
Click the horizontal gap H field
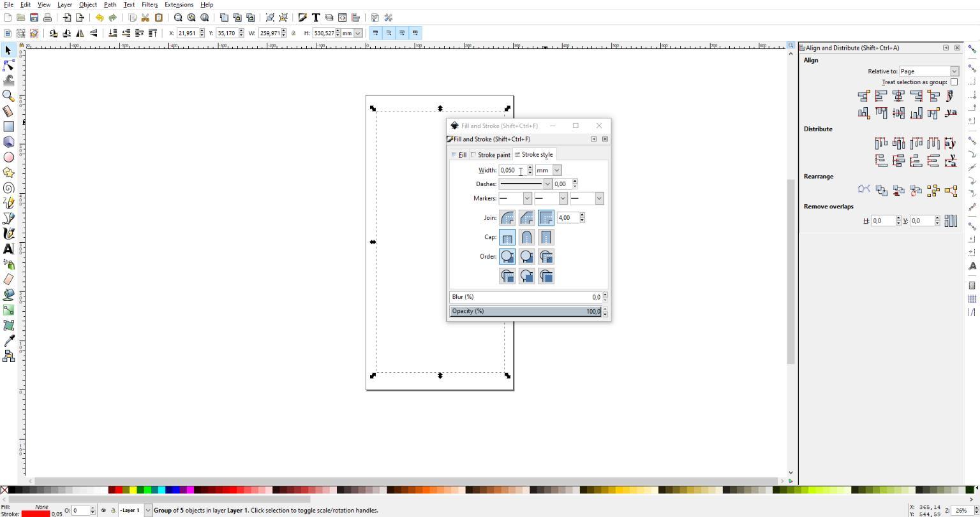(x=883, y=221)
